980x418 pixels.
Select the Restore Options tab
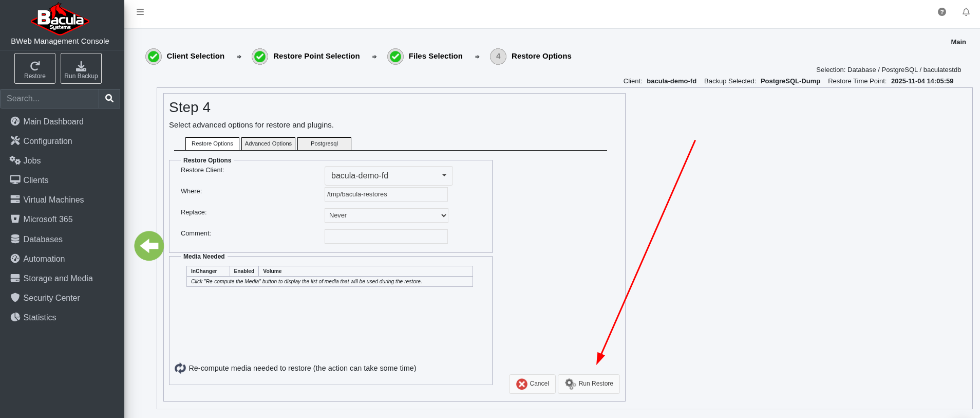212,144
